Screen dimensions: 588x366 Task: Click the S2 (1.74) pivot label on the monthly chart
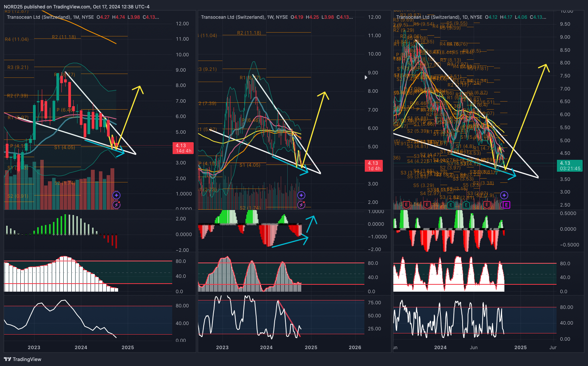point(65,184)
